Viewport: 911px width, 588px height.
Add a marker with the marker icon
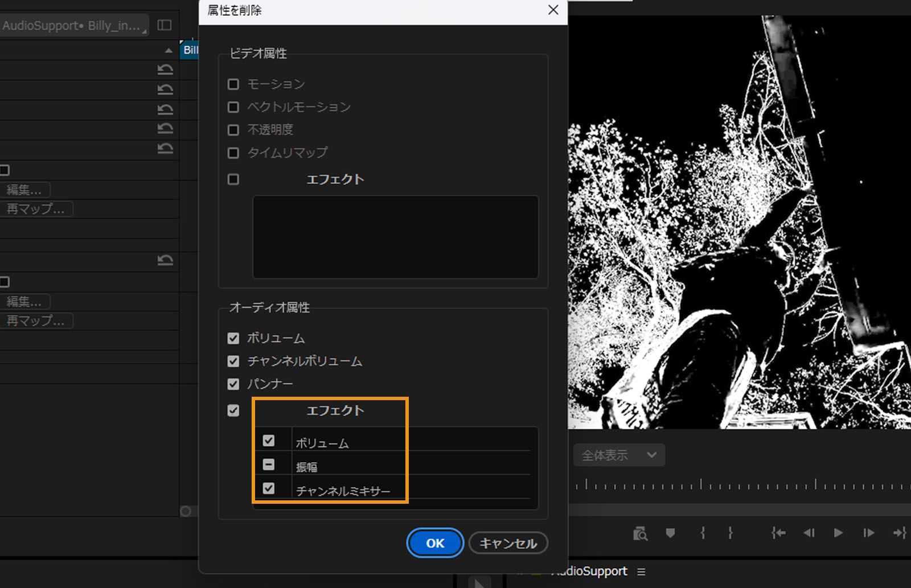tap(670, 533)
